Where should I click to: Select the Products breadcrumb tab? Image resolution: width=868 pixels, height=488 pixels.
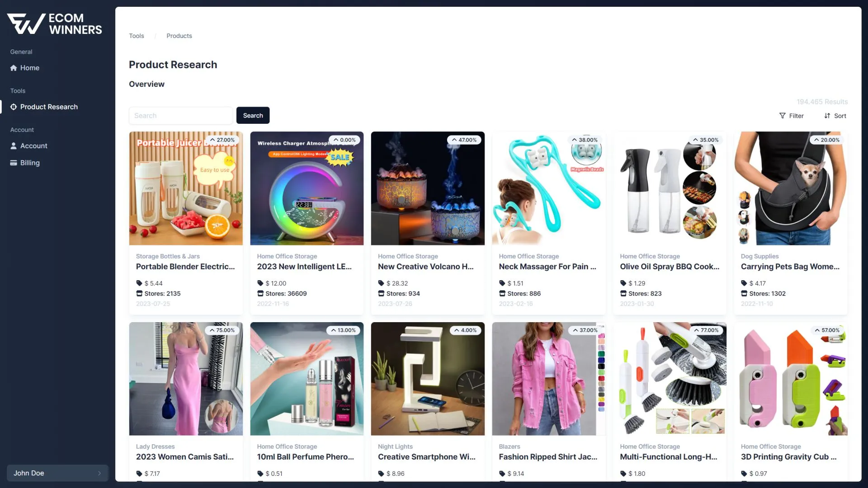179,36
